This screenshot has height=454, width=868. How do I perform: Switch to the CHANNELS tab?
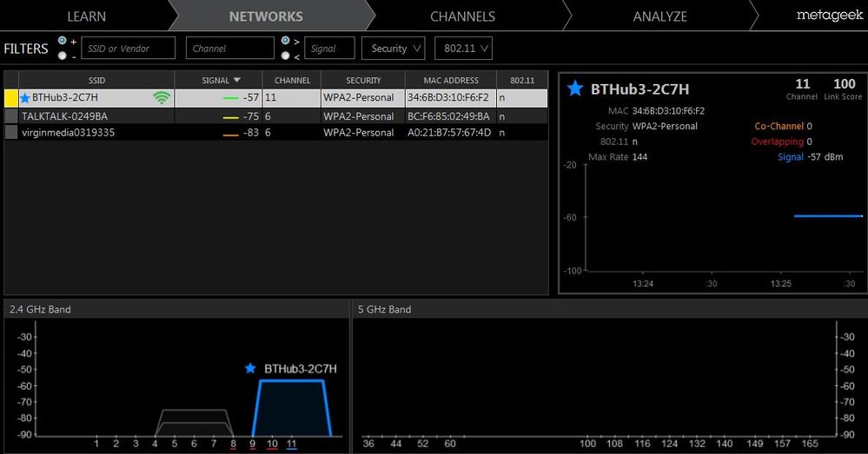click(x=463, y=16)
